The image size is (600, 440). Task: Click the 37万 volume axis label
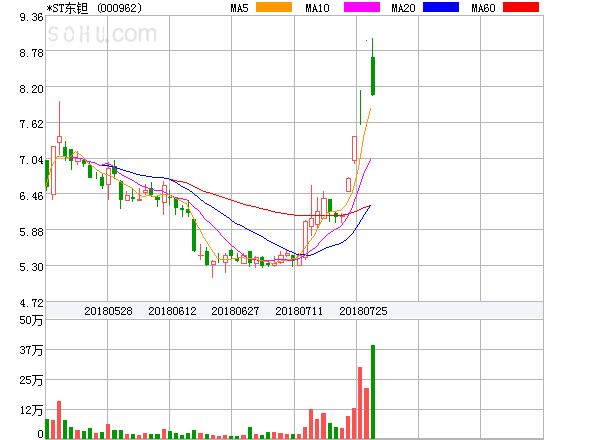(x=31, y=350)
